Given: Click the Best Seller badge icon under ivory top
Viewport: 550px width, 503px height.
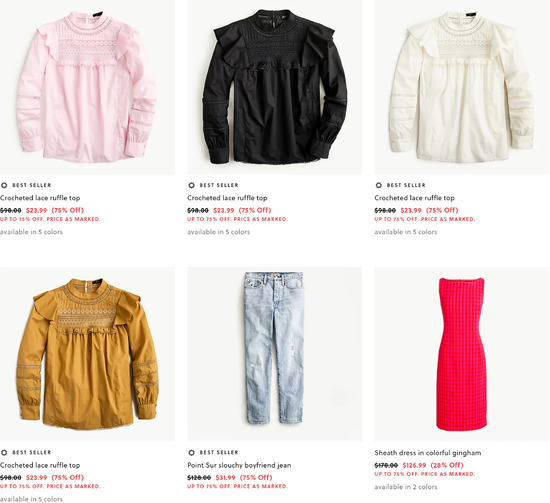Looking at the screenshot, I should click(x=378, y=185).
